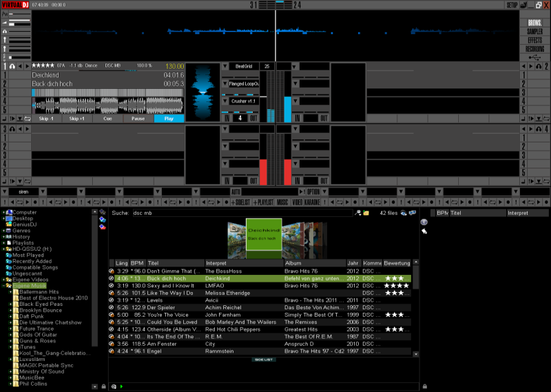Click the loop icon under deck 1 hot cues
Screen dimensions: 551x392
point(27,118)
